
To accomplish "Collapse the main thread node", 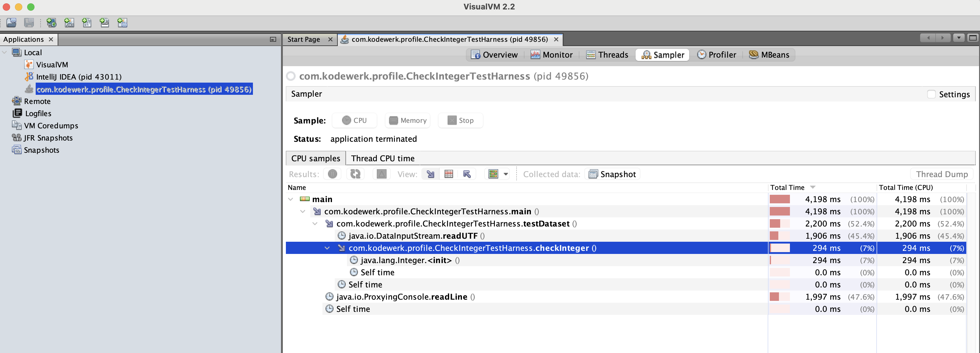I will point(291,199).
